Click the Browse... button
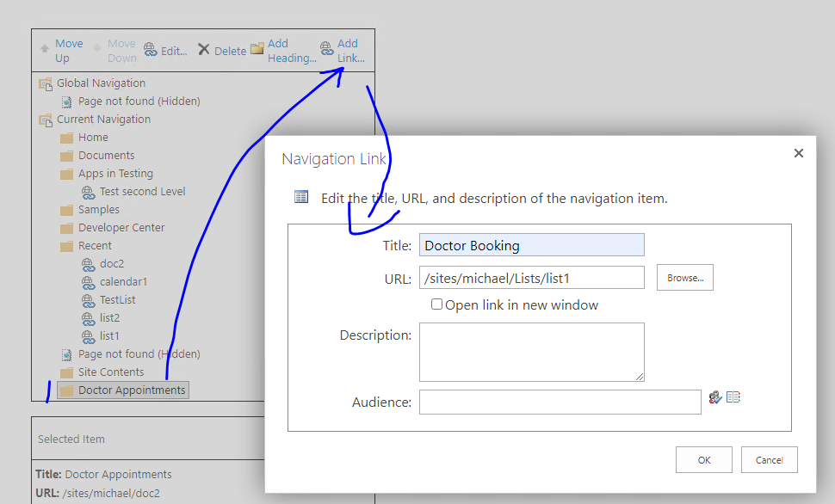 click(685, 278)
